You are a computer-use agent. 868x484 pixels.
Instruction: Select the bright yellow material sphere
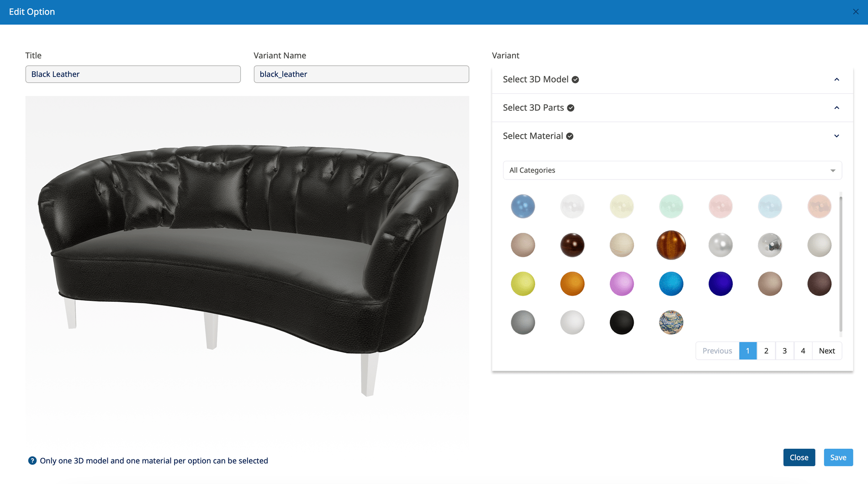pos(523,284)
